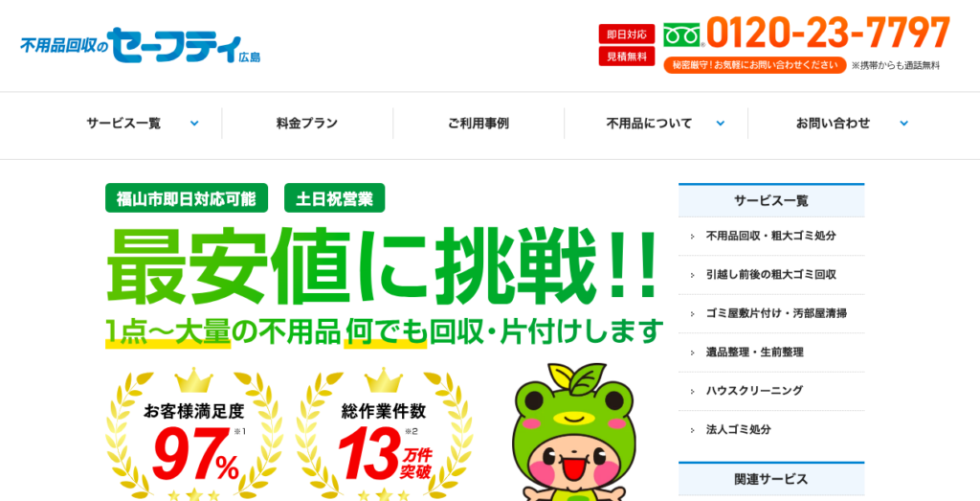Click the 総作業件数 13万件 laurel badge
The height and width of the screenshot is (501, 980).
coord(384,436)
